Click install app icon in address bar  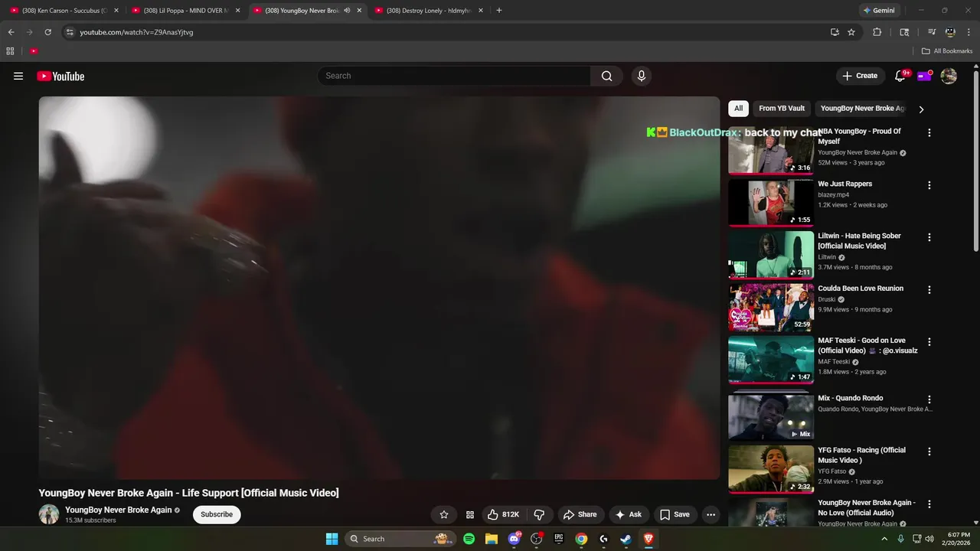click(835, 32)
